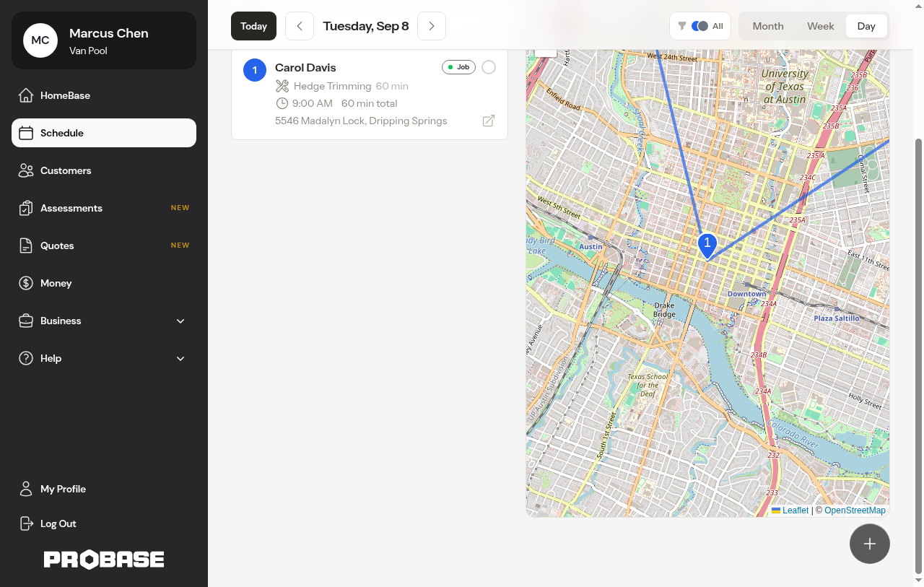
Task: Click the MC avatar circle
Action: coord(40,40)
